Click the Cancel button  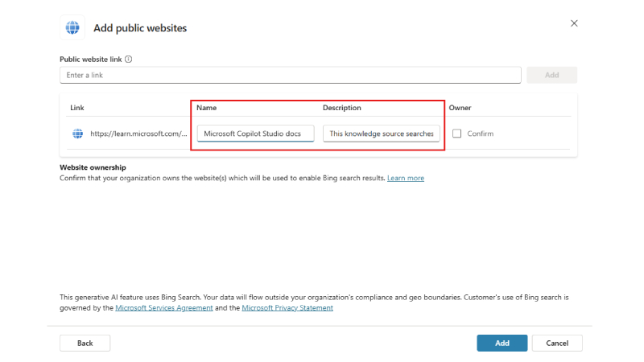coord(557,343)
